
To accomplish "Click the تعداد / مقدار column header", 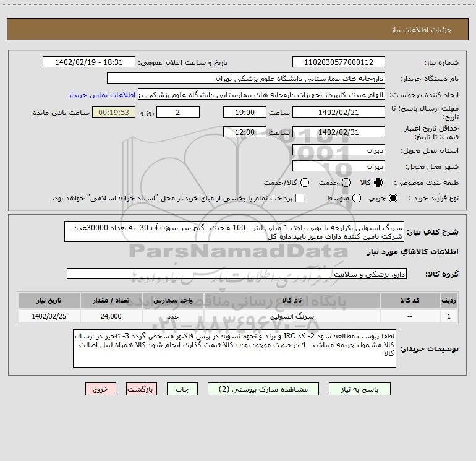I will (111, 300).
